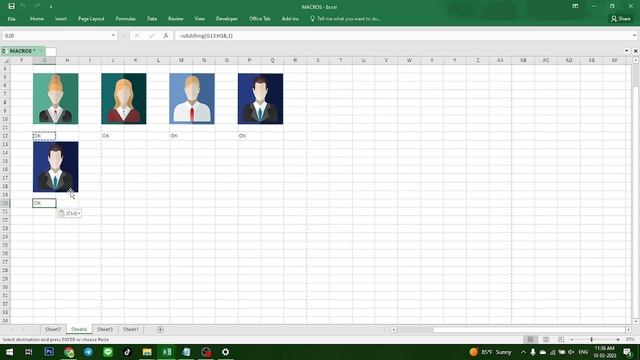Add a new sheet with the plus button

[x=160, y=329]
